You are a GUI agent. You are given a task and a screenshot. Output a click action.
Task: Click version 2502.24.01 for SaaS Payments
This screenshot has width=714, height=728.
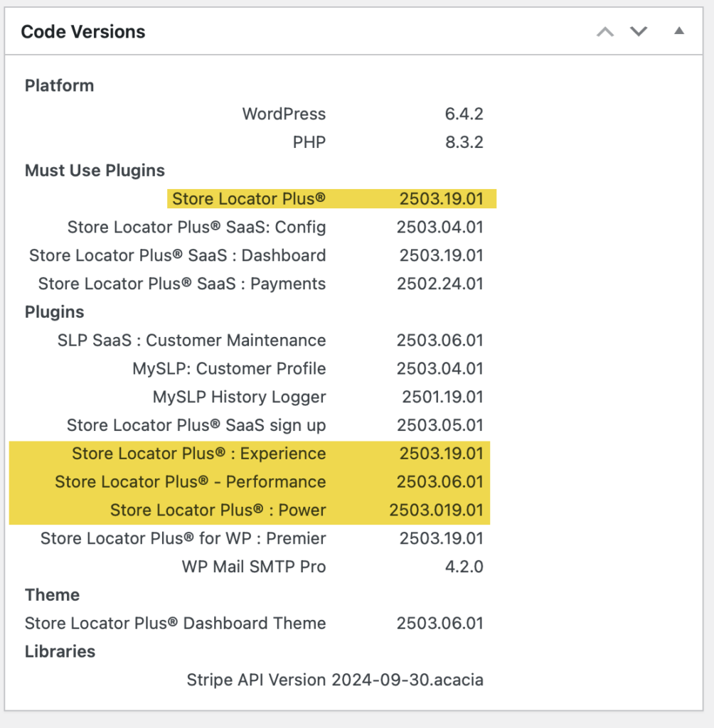click(440, 284)
